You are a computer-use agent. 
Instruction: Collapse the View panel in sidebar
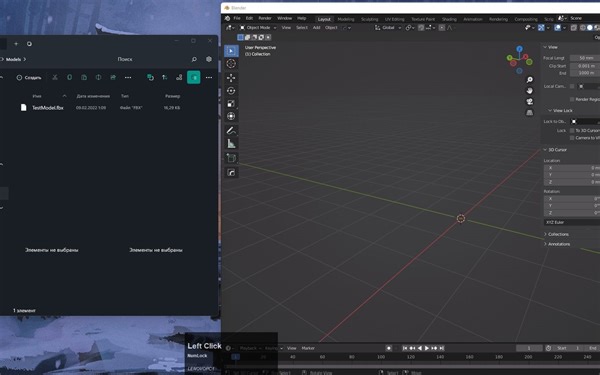[x=550, y=47]
